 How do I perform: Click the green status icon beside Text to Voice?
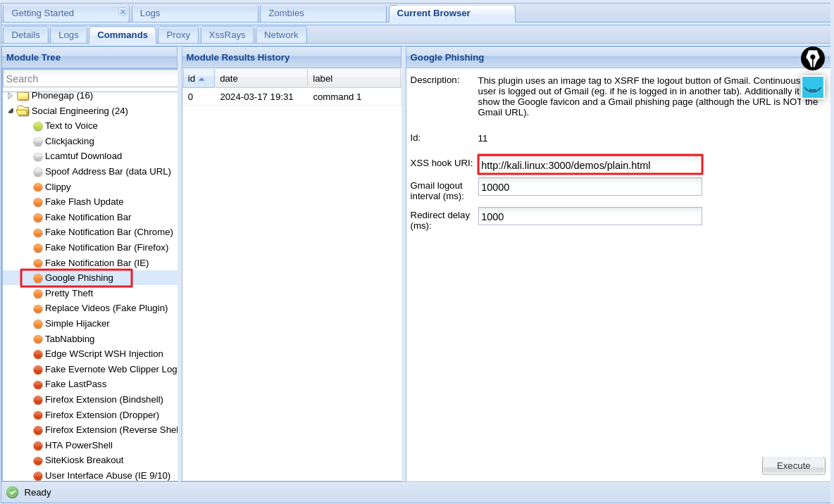(38, 127)
